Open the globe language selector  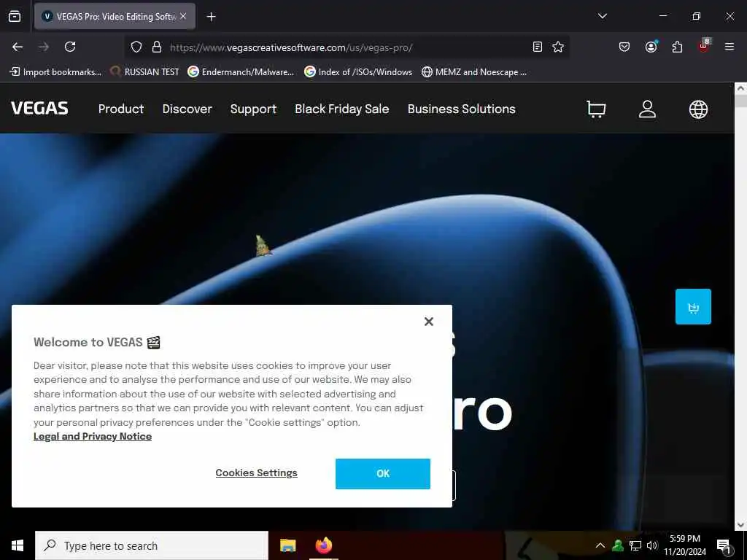pos(698,109)
